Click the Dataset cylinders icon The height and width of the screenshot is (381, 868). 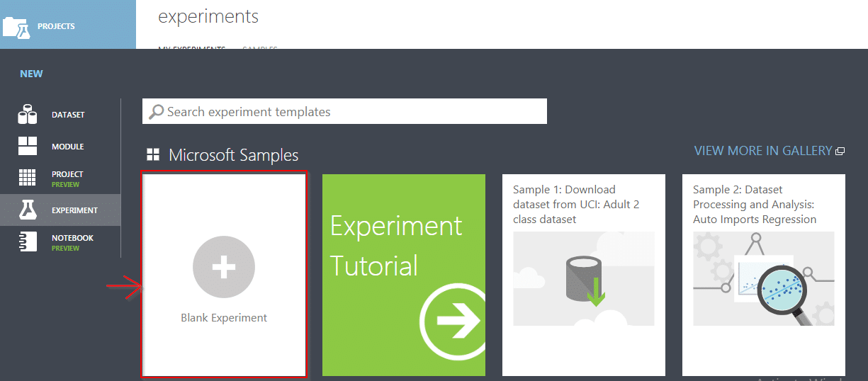point(28,114)
